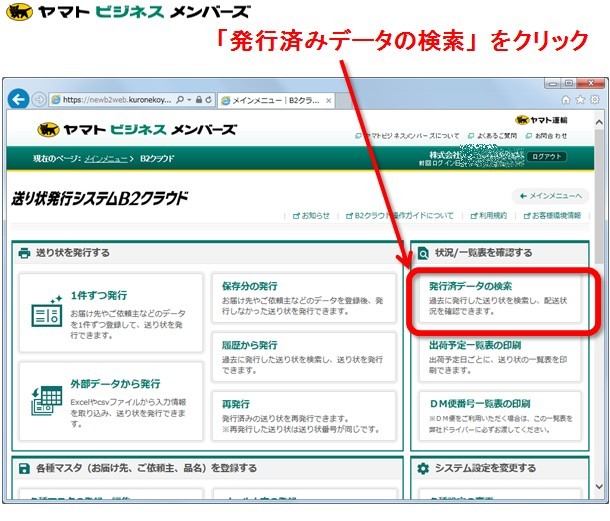This screenshot has width=610, height=521.
Task: Click the B2クラウド breadcrumb text
Action: 157,159
